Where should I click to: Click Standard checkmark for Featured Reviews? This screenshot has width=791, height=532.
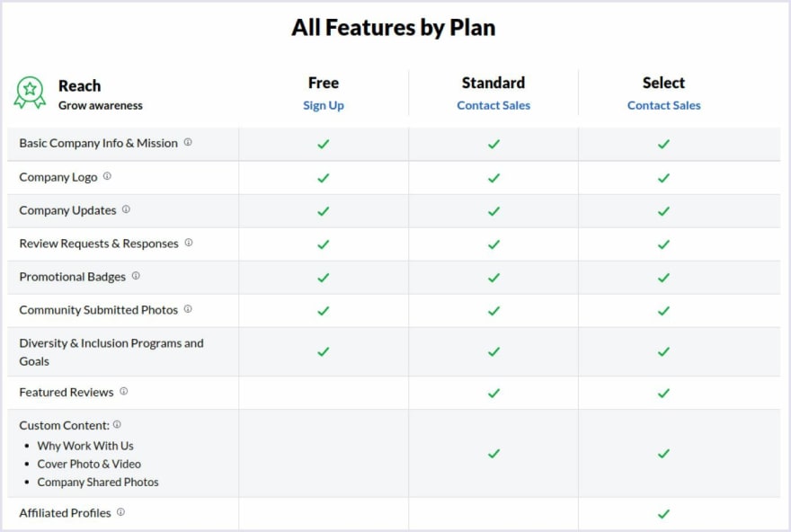[x=493, y=393]
